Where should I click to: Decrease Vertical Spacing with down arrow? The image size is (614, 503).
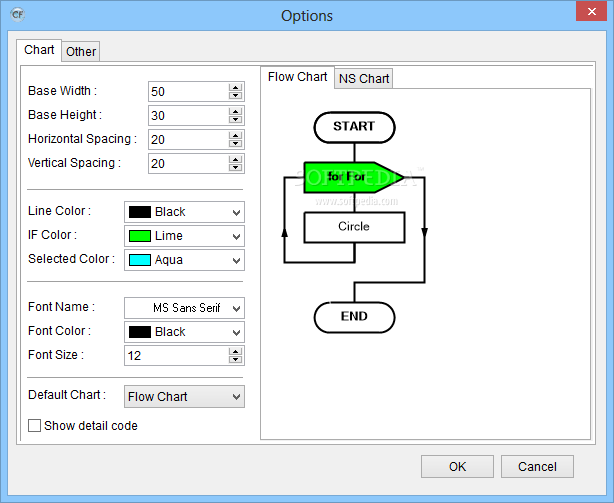235,168
